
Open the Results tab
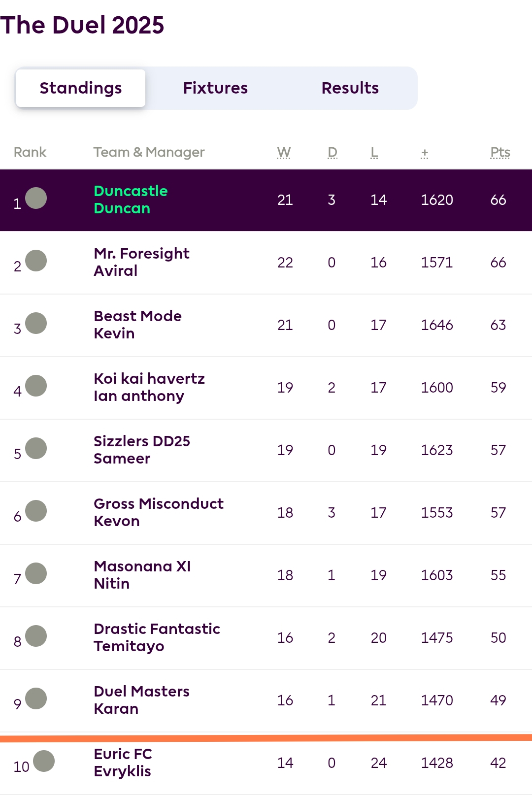coord(350,88)
